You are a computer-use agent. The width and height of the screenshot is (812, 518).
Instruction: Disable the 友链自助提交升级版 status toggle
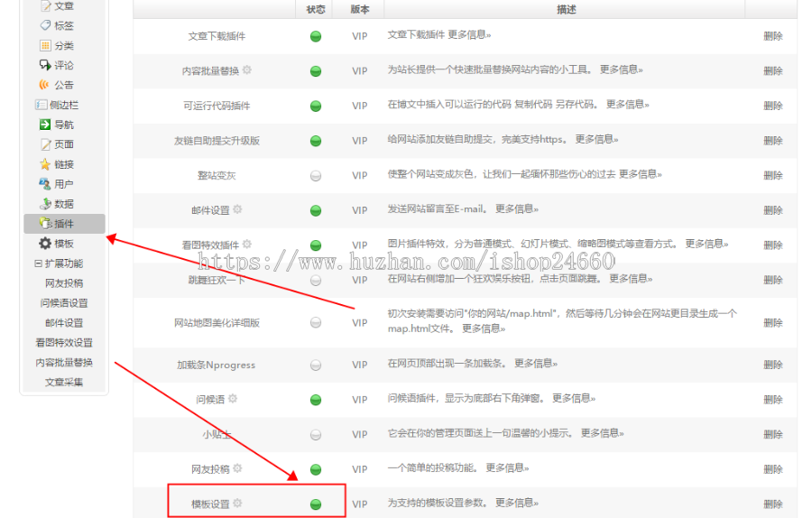(316, 141)
